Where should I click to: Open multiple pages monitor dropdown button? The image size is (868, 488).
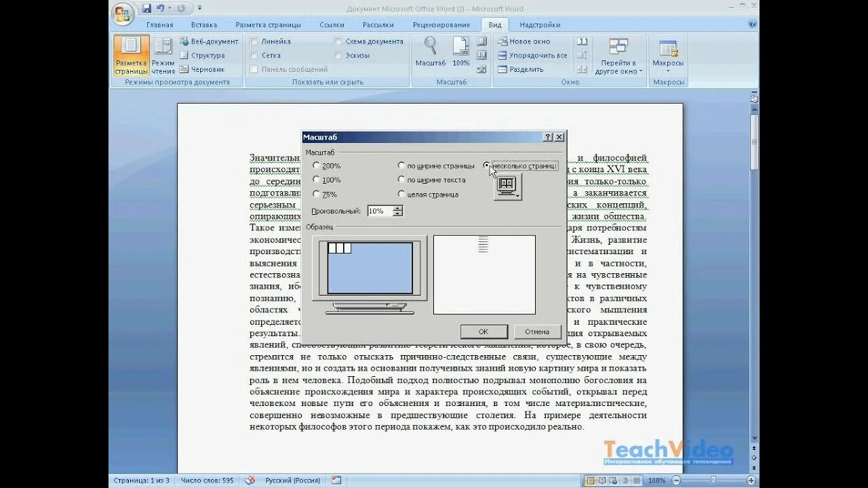[507, 186]
